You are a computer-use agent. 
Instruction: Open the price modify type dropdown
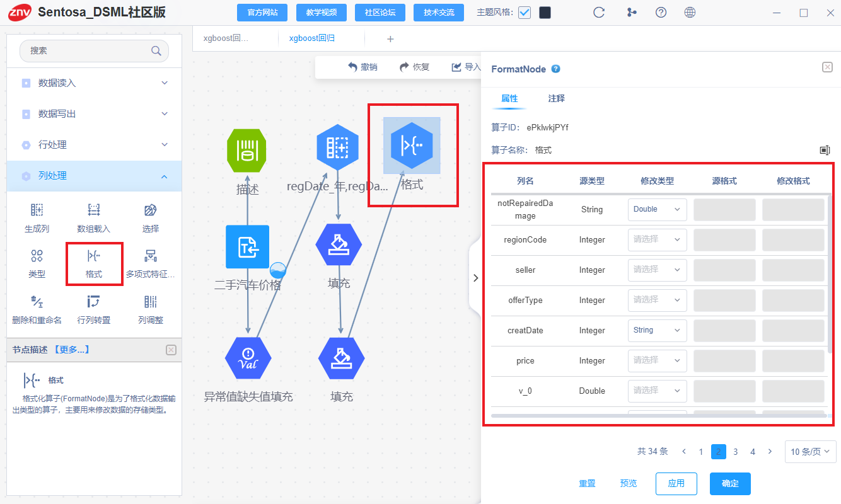point(657,360)
